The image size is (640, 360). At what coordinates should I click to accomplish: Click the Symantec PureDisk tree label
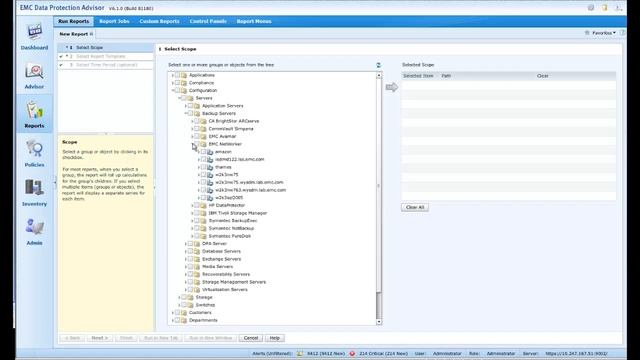[x=230, y=236]
